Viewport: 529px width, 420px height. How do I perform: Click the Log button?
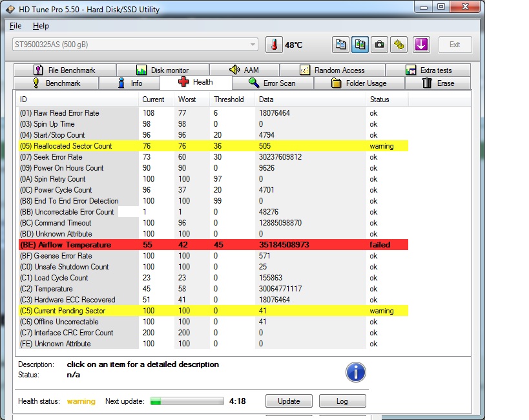click(x=342, y=401)
